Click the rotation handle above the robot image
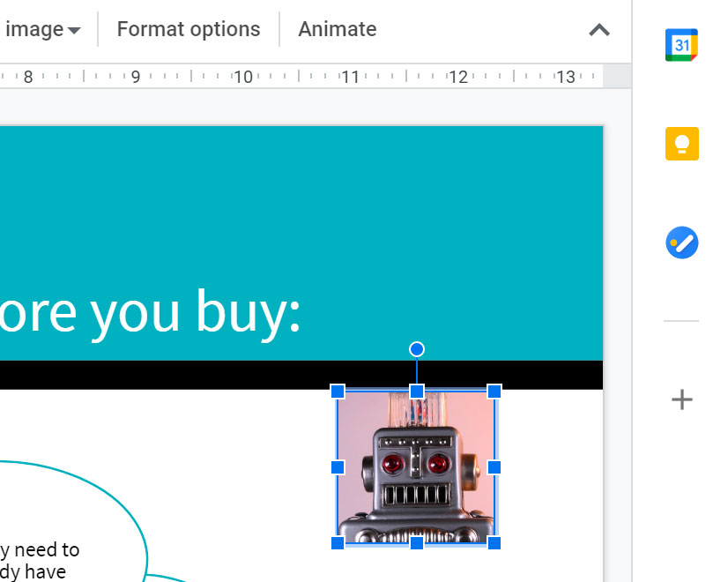This screenshot has width=728, height=582. coord(417,349)
